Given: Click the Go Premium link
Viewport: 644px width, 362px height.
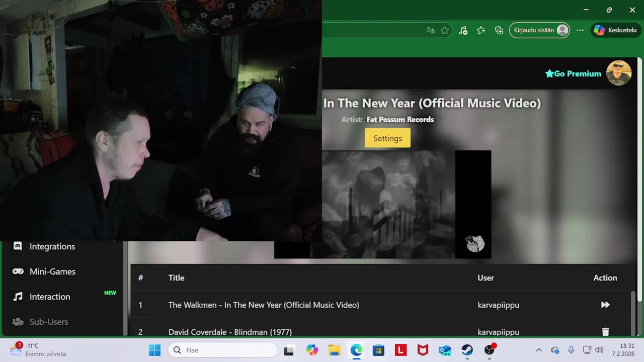Looking at the screenshot, I should coord(573,73).
